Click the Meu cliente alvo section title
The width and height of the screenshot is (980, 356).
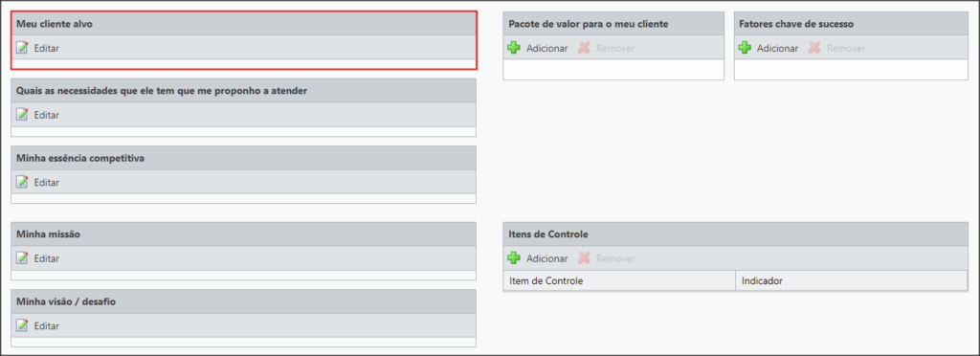coord(55,24)
